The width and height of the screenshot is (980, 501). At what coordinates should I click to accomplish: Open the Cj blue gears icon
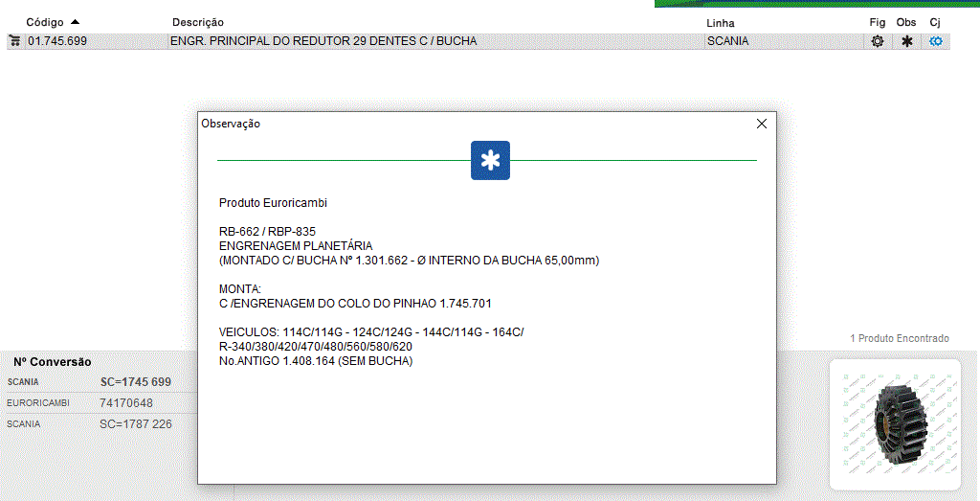(x=936, y=41)
